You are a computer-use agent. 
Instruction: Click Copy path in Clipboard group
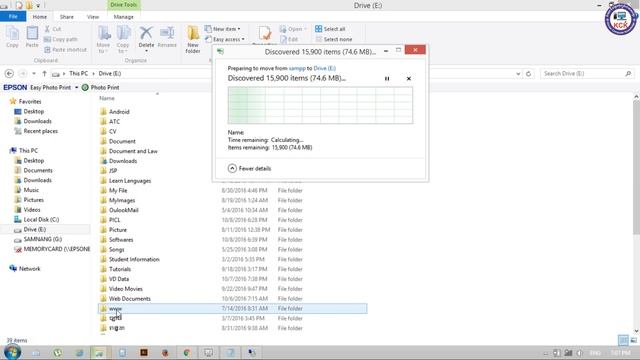coord(60,39)
